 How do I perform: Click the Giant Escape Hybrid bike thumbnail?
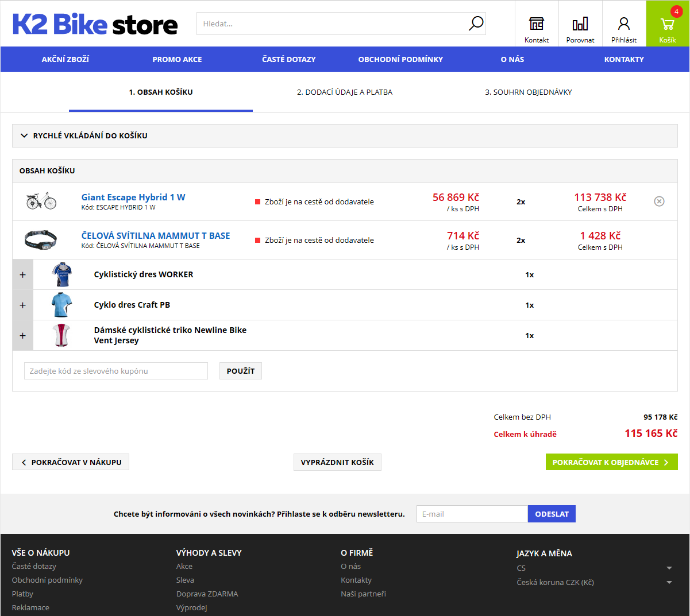41,201
